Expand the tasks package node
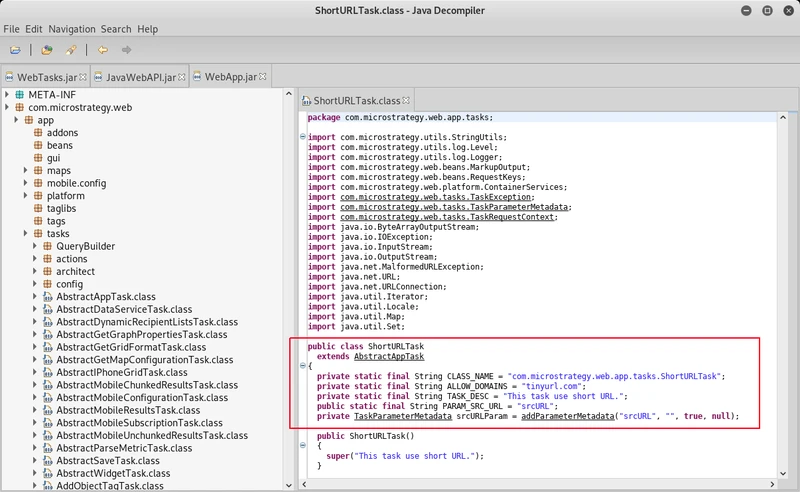800x492 pixels. click(26, 234)
